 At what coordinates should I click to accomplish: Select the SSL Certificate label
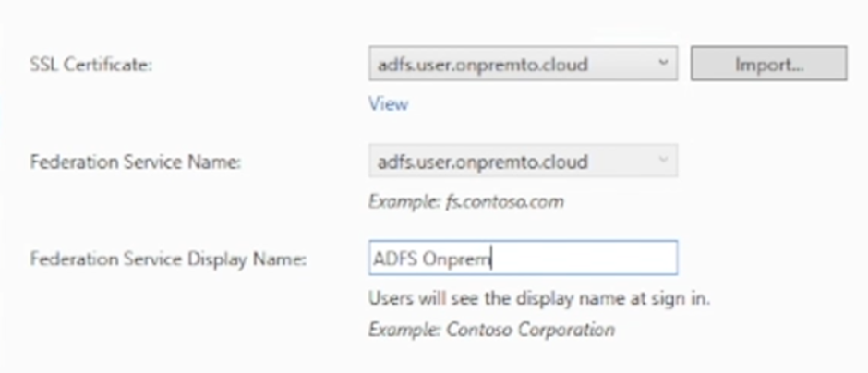(x=90, y=65)
